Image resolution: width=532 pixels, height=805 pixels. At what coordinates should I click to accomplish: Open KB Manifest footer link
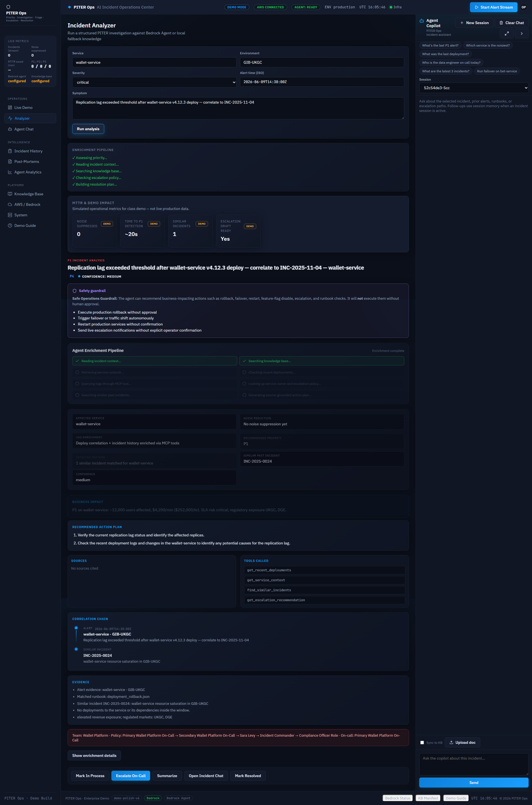click(428, 798)
